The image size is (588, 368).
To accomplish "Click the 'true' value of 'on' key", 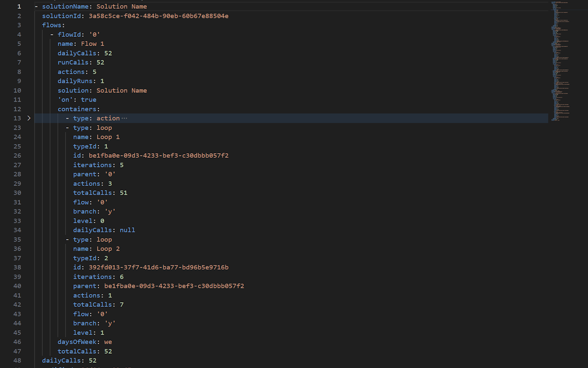I will pos(89,100).
